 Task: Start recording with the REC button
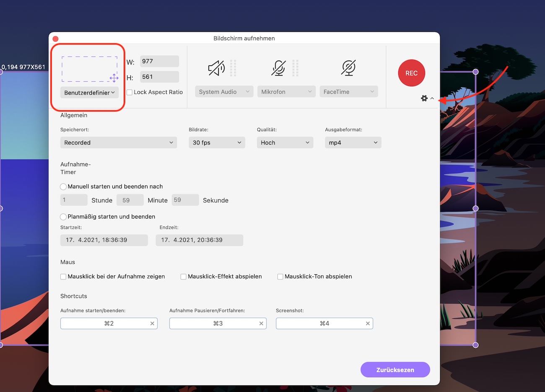pyautogui.click(x=411, y=73)
